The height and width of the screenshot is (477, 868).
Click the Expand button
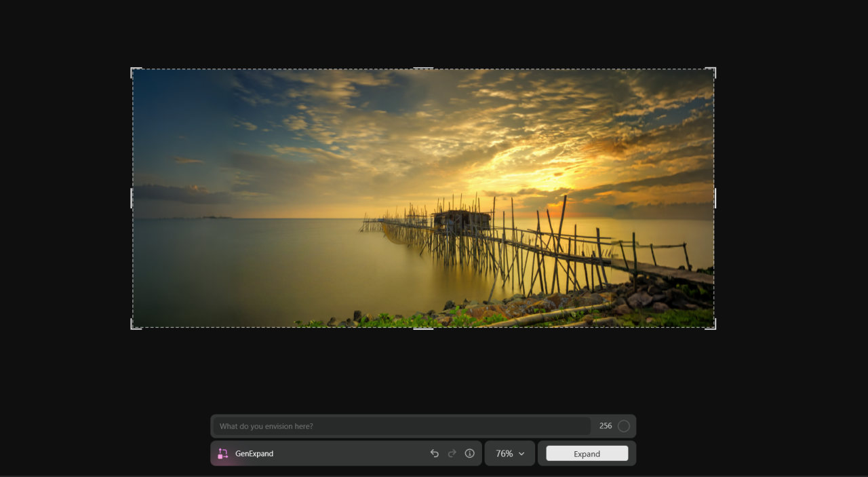(x=587, y=454)
